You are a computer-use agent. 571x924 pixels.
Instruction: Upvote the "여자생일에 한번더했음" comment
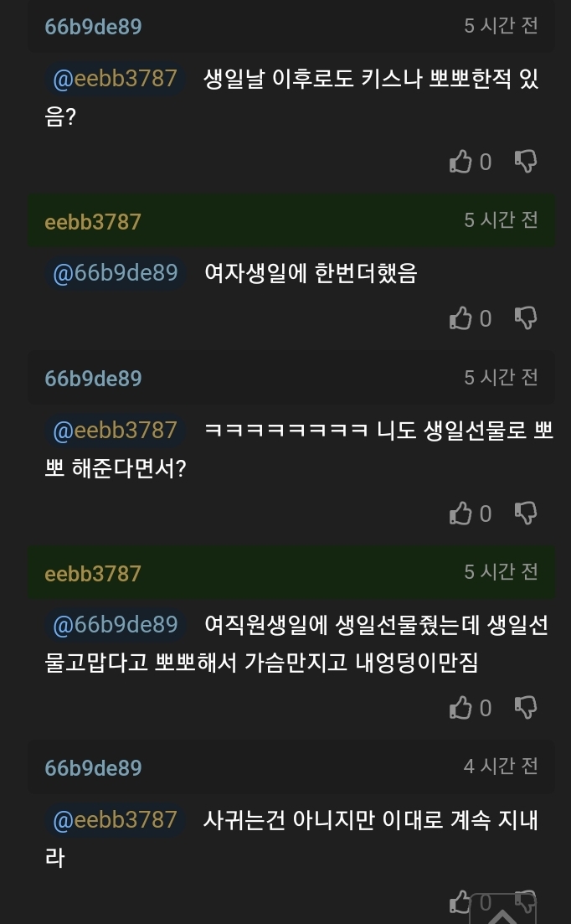point(461,318)
